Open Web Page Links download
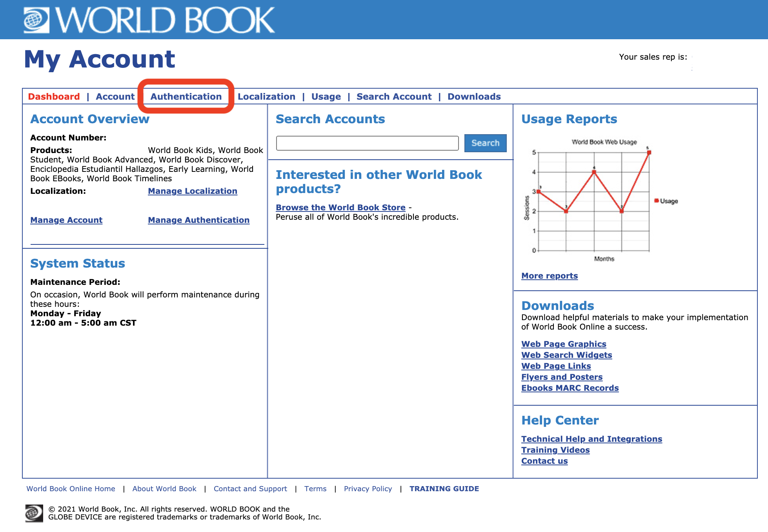 tap(556, 366)
